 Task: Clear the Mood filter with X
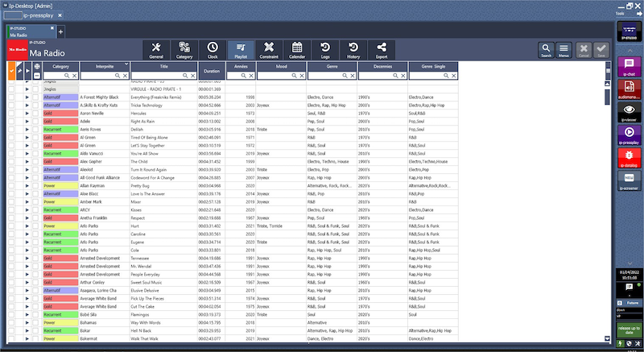(x=302, y=76)
